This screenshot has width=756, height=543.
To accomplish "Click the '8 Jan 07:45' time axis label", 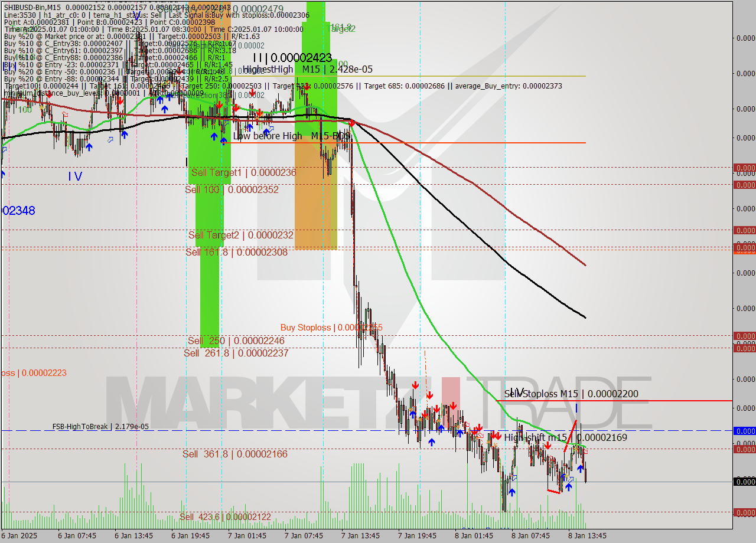I will 530,536.
